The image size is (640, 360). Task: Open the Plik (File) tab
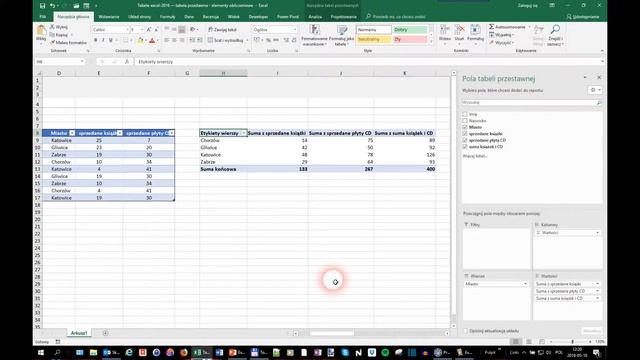[43, 17]
